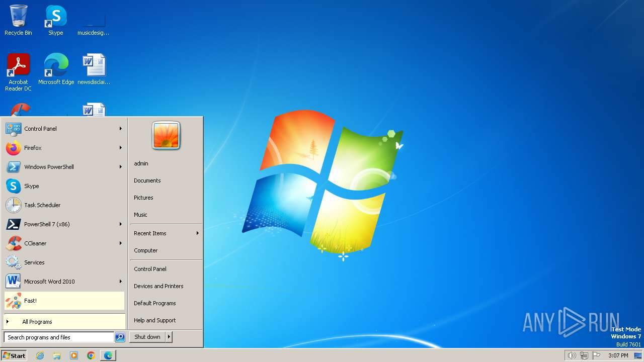Viewport: 644px width, 362px height.
Task: Open the Fast! program entry
Action: [64, 301]
